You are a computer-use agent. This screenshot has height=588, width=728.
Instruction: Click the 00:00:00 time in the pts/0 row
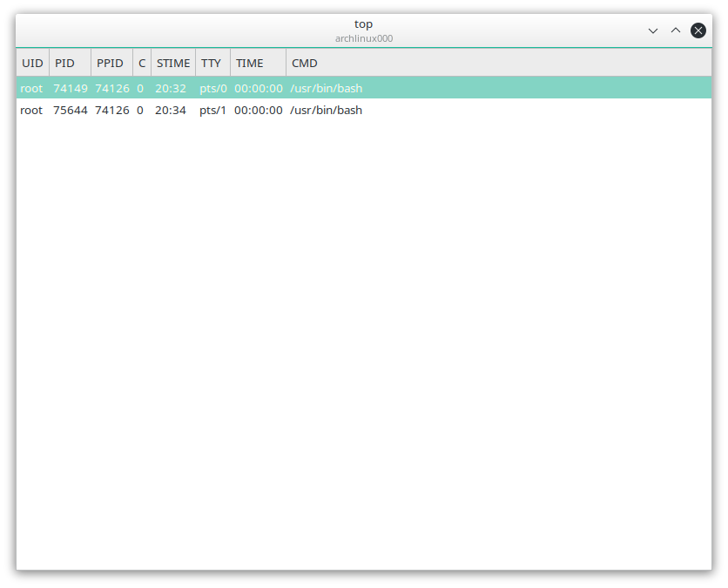click(x=258, y=88)
